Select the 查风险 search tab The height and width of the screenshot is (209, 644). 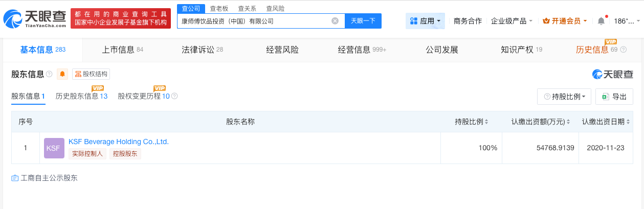275,8
